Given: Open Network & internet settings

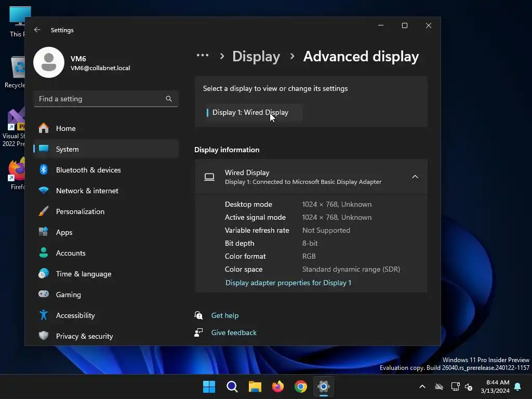Looking at the screenshot, I should pos(106,191).
